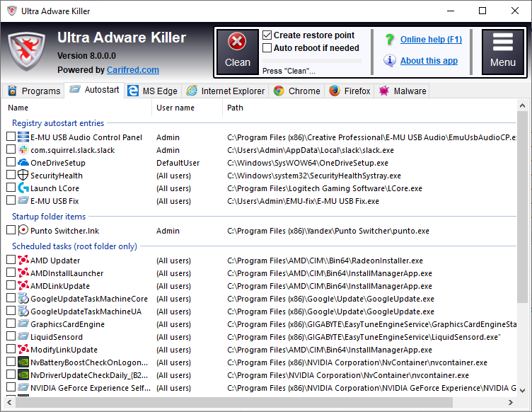Open the MS Edge tab
Image resolution: width=532 pixels, height=412 pixels.
[153, 91]
